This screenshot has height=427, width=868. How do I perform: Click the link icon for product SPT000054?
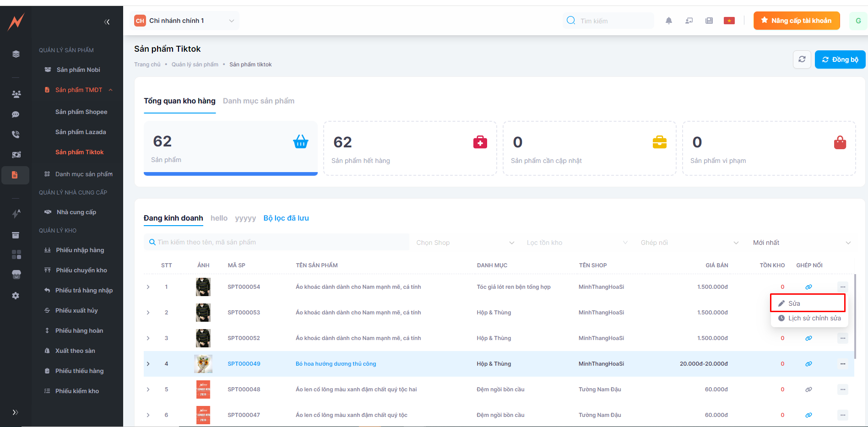click(x=808, y=287)
